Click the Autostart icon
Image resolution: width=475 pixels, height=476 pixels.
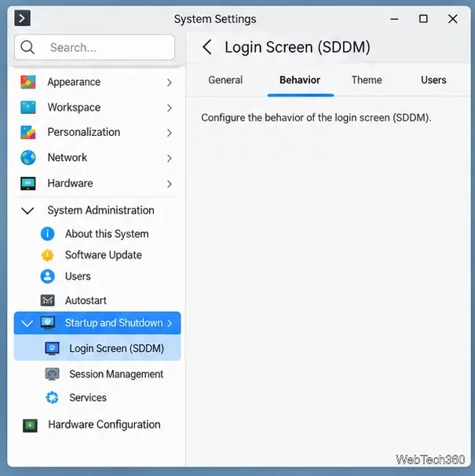click(47, 301)
